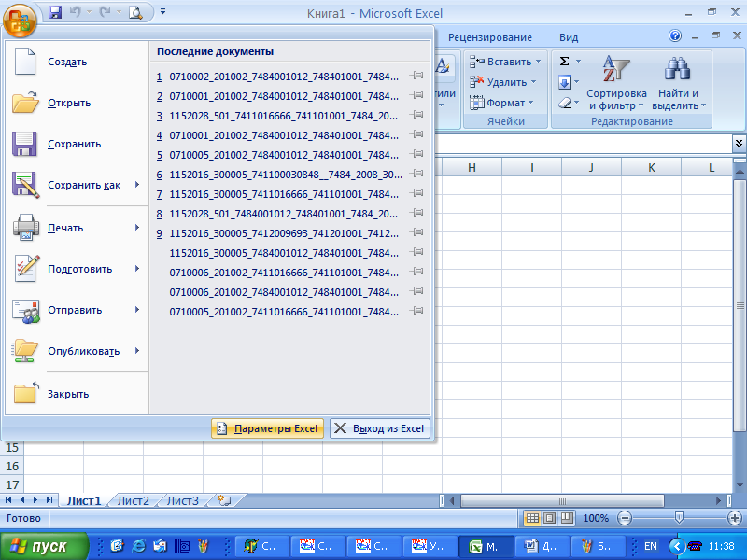Screen dimensions: 747x560
Task: Click the zoom slider handle
Action: pos(680,518)
